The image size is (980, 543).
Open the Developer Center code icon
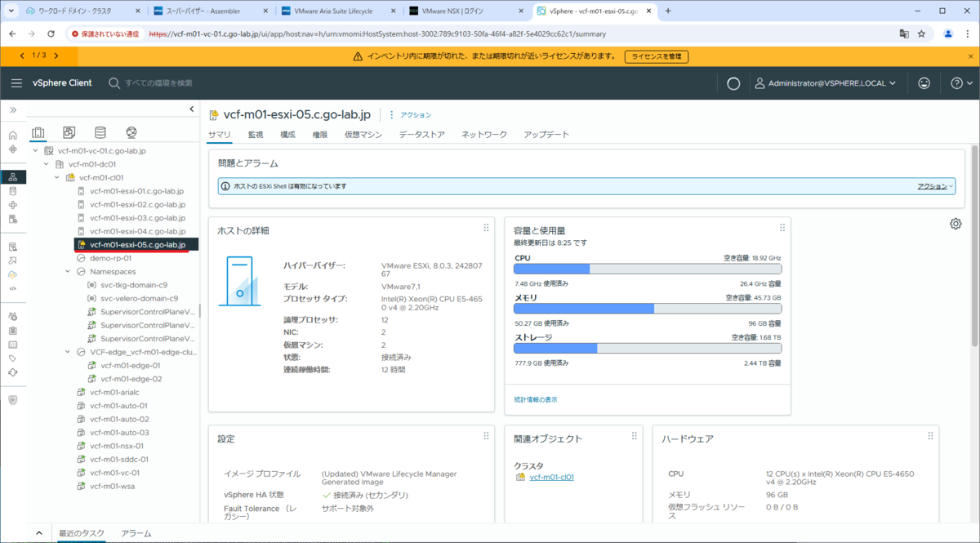point(12,288)
